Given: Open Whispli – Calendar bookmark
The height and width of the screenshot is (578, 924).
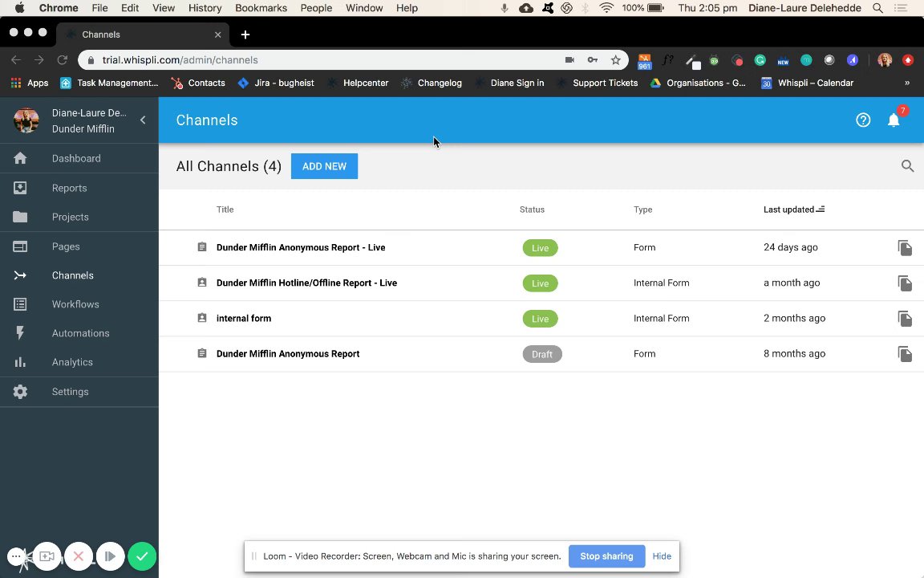Looking at the screenshot, I should pyautogui.click(x=808, y=83).
